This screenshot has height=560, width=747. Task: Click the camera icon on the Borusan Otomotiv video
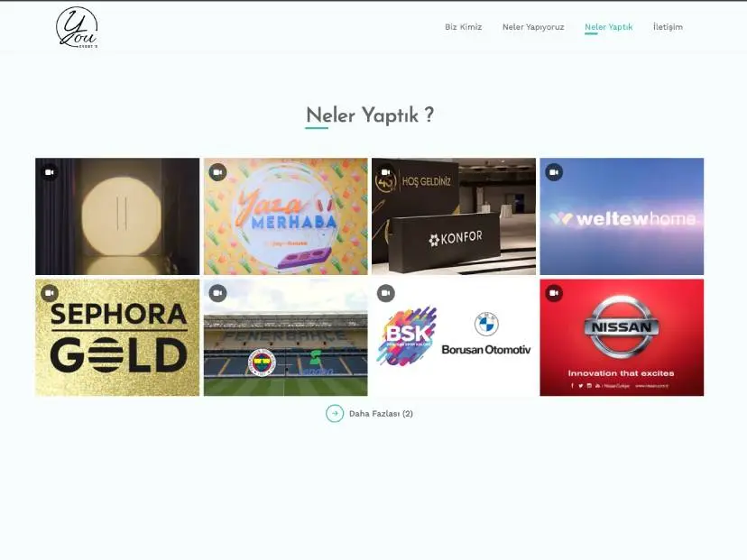(x=385, y=293)
